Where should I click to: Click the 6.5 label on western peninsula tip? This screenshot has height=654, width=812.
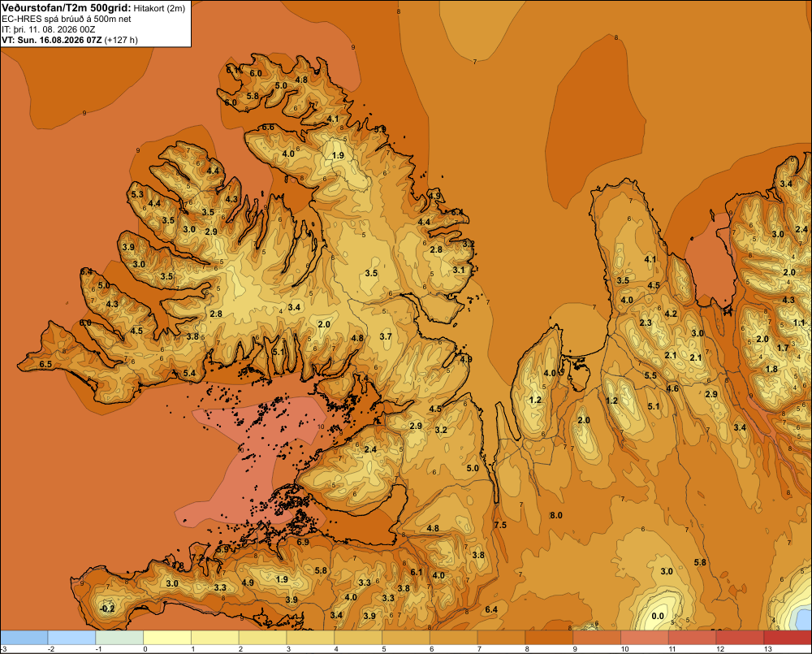coord(45,364)
